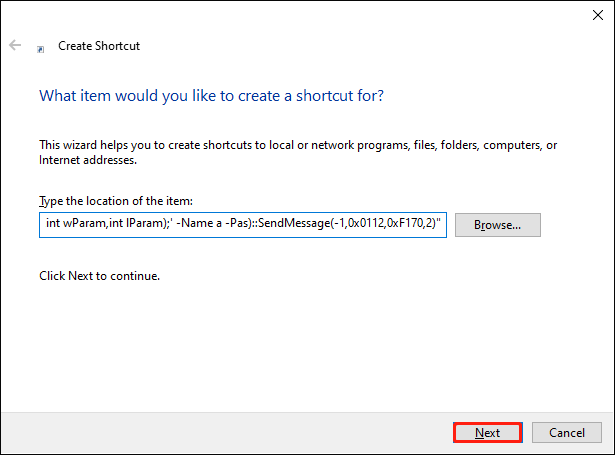This screenshot has width=615, height=455.
Task: Click the back arrow icon
Action: (15, 46)
